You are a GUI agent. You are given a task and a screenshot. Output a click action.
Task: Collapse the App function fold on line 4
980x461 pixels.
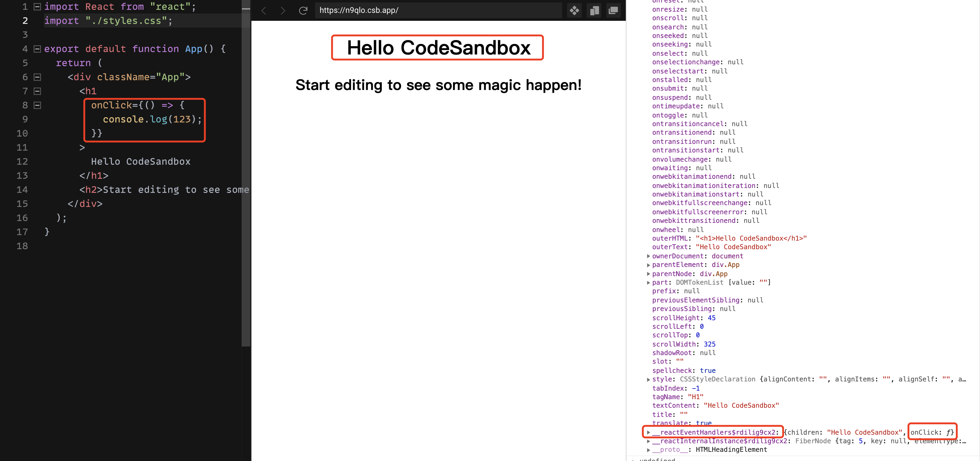pos(37,49)
